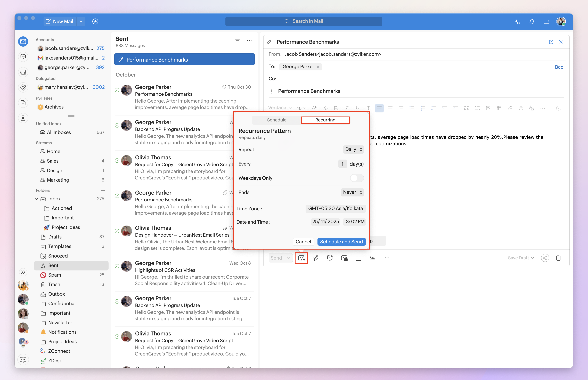Enable the Weekdays Only toggle
Image resolution: width=588 pixels, height=380 pixels.
point(357,178)
